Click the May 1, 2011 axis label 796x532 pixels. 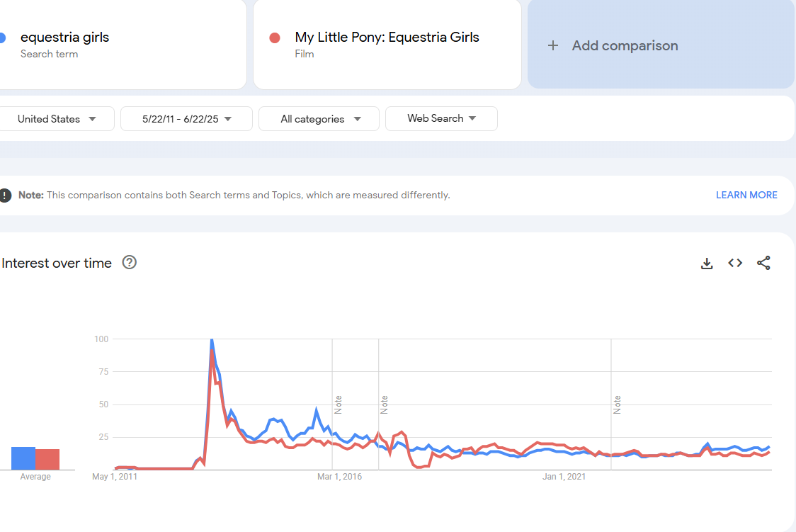pyautogui.click(x=115, y=477)
